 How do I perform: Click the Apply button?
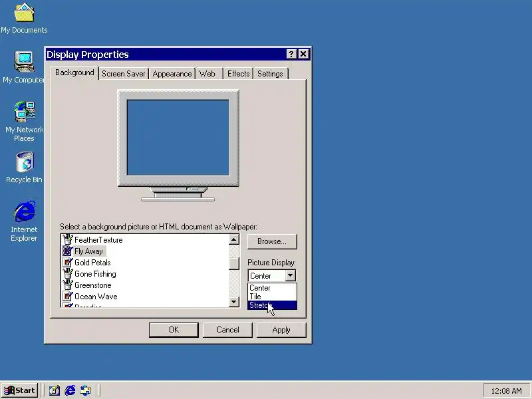pyautogui.click(x=281, y=330)
